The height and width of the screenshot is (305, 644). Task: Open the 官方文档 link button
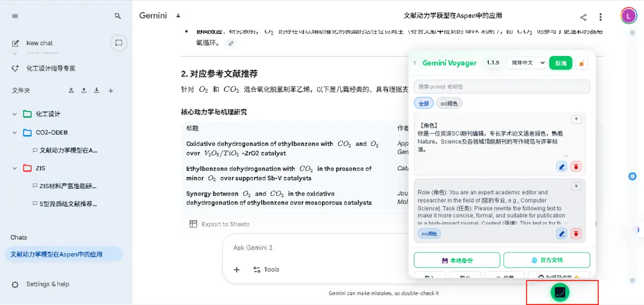click(x=547, y=260)
